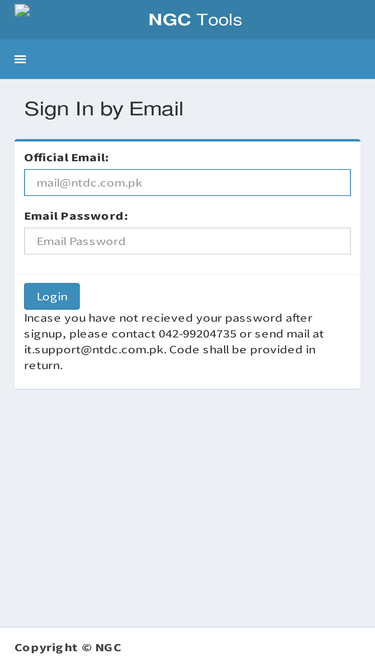This screenshot has height=667, width=375.
Task: Click the word Tools in header
Action: tap(219, 20)
